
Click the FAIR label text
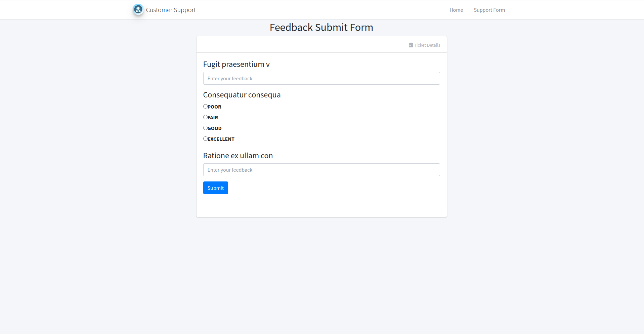pos(213,118)
